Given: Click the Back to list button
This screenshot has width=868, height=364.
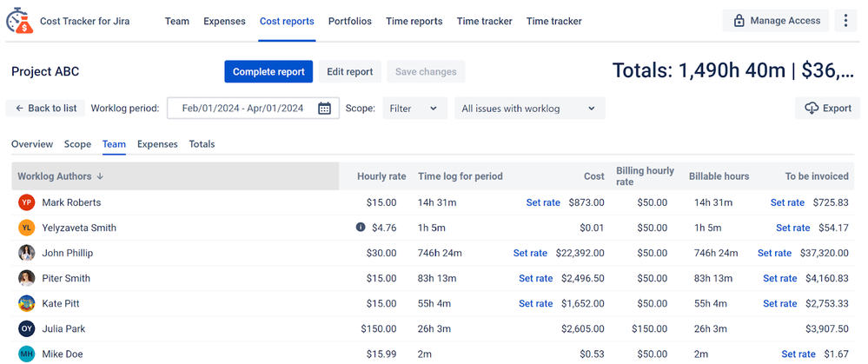Looking at the screenshot, I should (45, 108).
